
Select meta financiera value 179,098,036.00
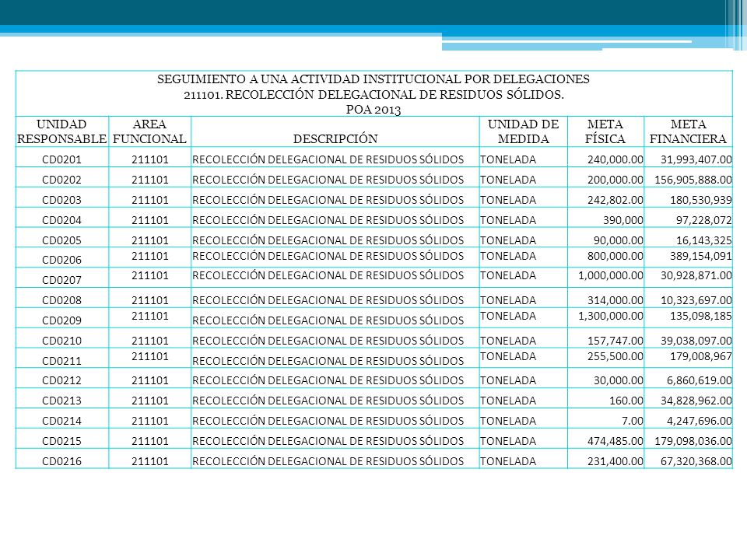693,441
